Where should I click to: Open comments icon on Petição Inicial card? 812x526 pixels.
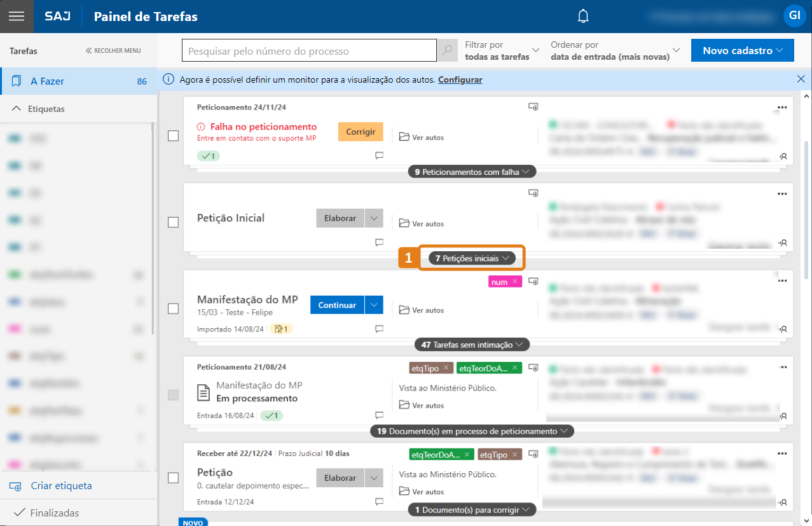coord(379,242)
